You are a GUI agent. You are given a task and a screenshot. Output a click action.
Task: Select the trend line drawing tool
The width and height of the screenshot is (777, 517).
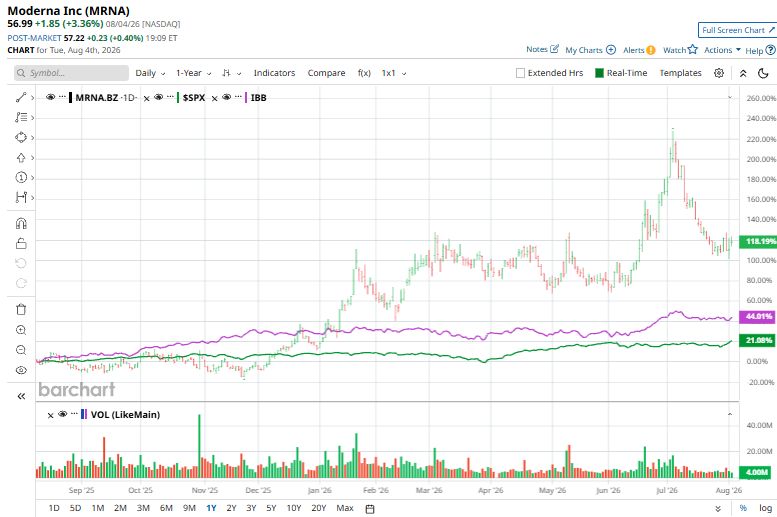pos(21,98)
